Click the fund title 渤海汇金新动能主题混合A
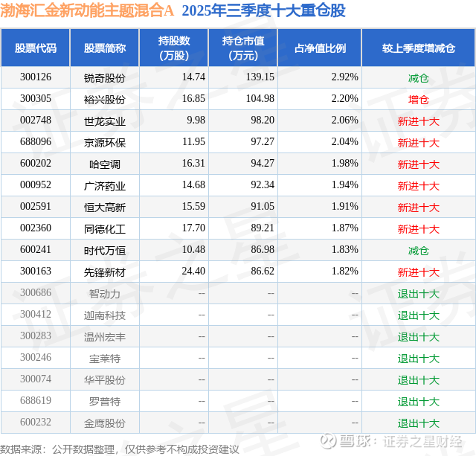This screenshot has height=456, width=476. (87, 10)
